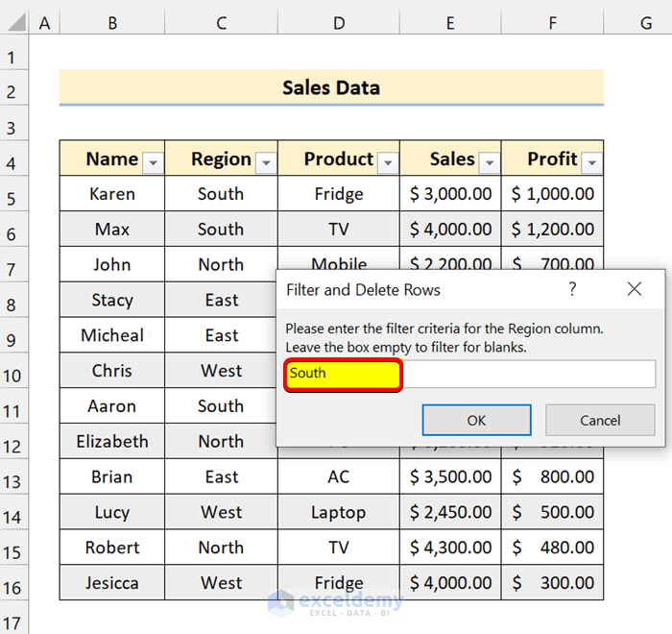Select column A header
This screenshot has height=634, width=672.
[44, 22]
